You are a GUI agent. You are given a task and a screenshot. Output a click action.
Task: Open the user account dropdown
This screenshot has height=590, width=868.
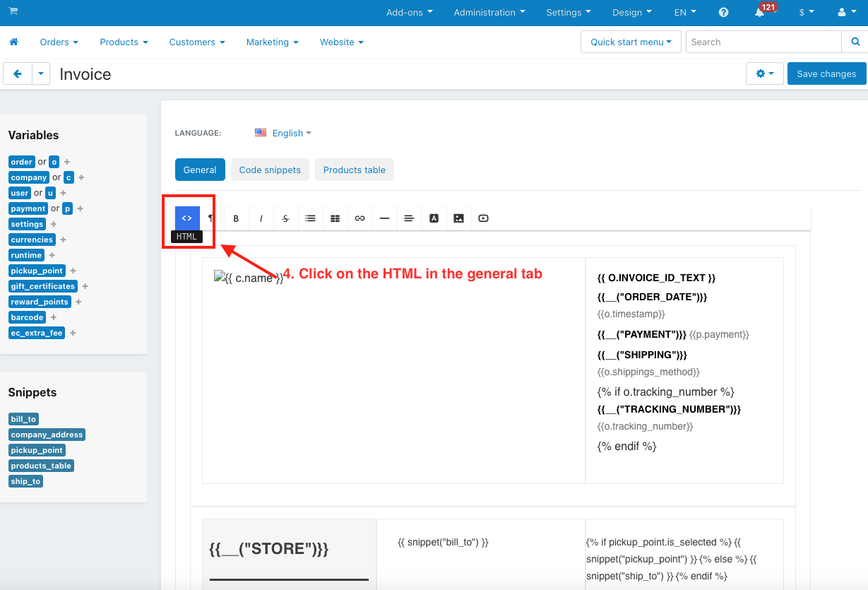pos(845,12)
